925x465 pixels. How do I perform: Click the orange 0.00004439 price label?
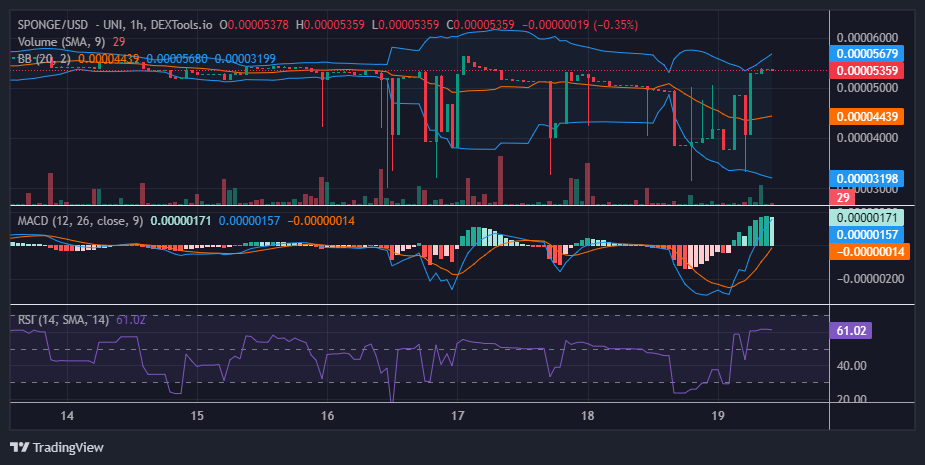[x=867, y=117]
